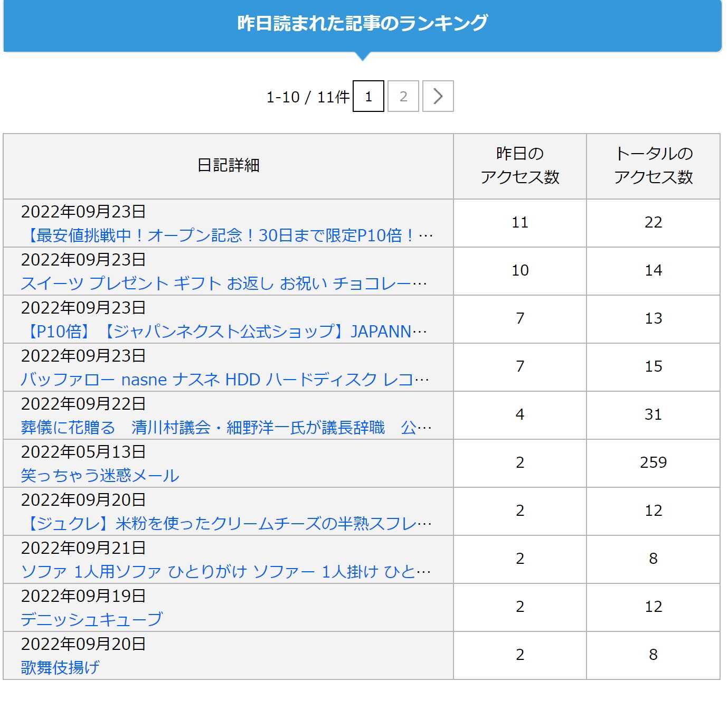The image size is (728, 718).
Task: Click the 日記詳細 column header
Action: 228,166
